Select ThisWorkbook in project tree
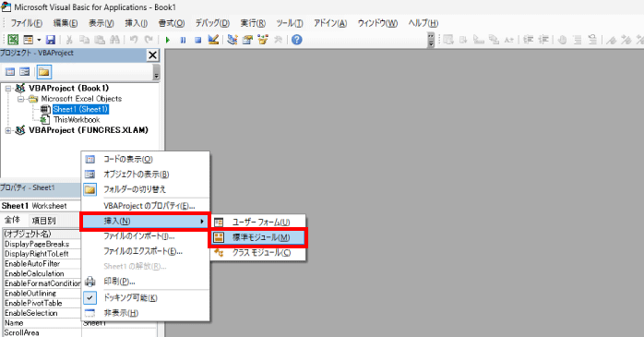The image size is (644, 337). (77, 120)
